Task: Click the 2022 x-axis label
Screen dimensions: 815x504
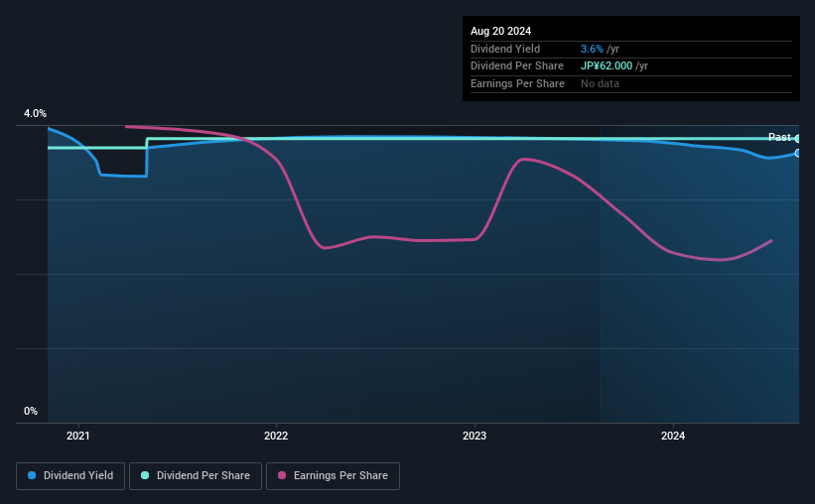Action: [276, 436]
